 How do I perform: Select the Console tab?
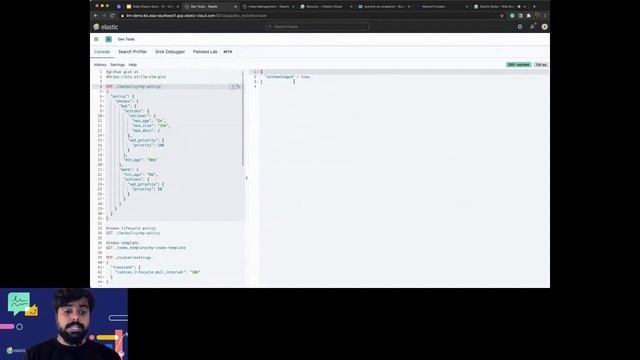coord(102,52)
